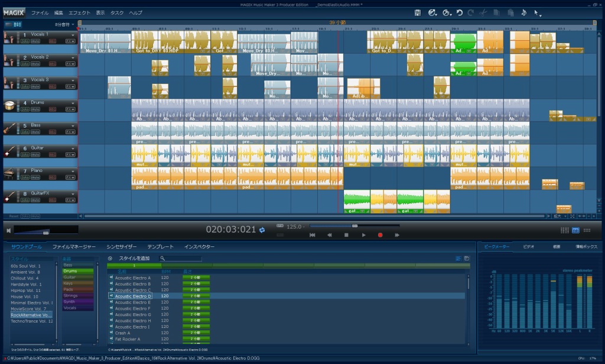
Task: Start playback with the play button
Action: point(363,235)
